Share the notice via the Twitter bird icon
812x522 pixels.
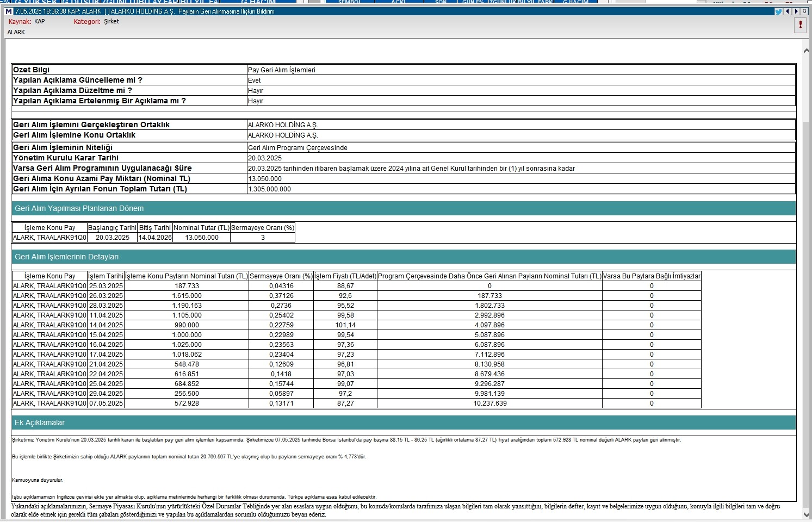(x=779, y=11)
